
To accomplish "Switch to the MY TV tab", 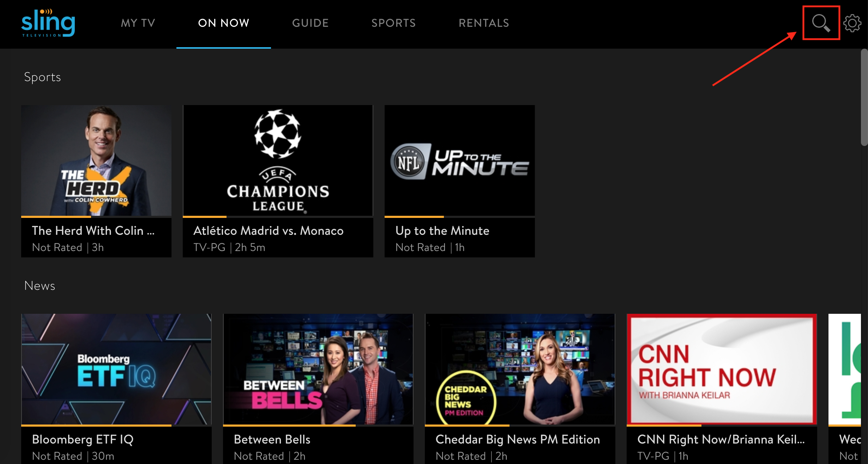I will [138, 23].
